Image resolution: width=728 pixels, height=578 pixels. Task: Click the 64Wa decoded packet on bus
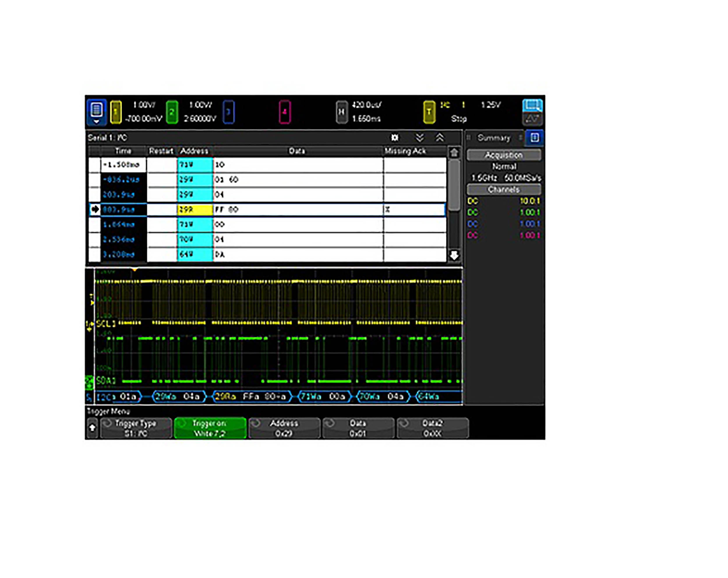[438, 396]
